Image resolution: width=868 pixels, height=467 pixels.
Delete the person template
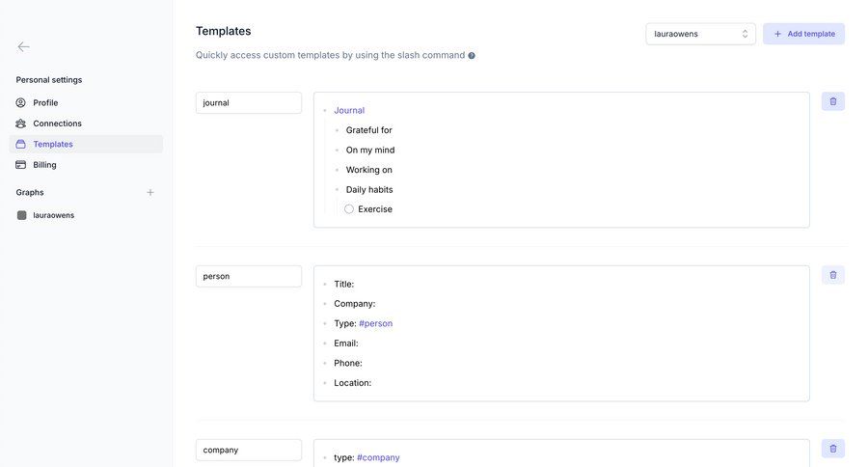coord(832,275)
